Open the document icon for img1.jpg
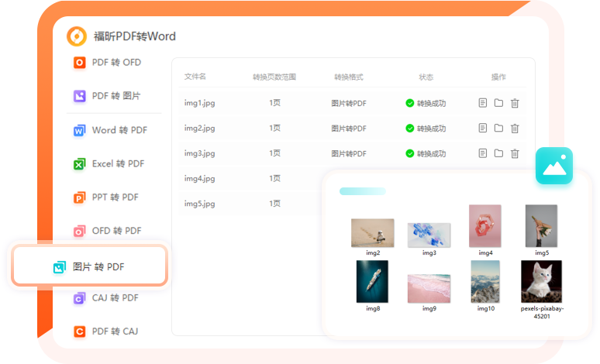The height and width of the screenshot is (364, 600). pyautogui.click(x=482, y=103)
